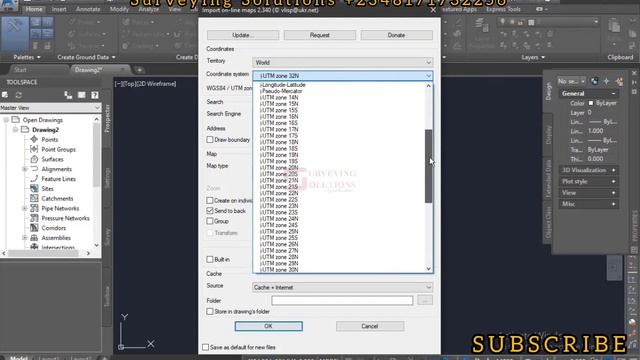The width and height of the screenshot is (640, 360).
Task: Switch to Prospector tab in Toolspace
Action: 107,118
